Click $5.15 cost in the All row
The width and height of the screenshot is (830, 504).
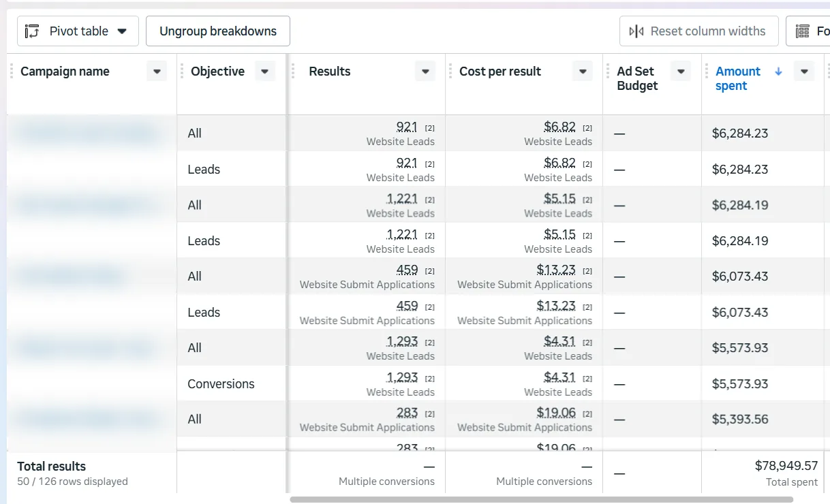point(559,198)
